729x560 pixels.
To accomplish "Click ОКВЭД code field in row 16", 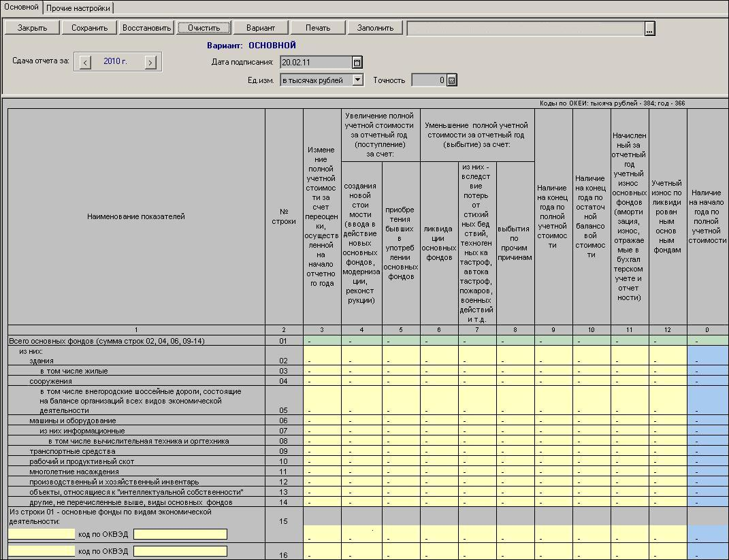I will (180, 550).
